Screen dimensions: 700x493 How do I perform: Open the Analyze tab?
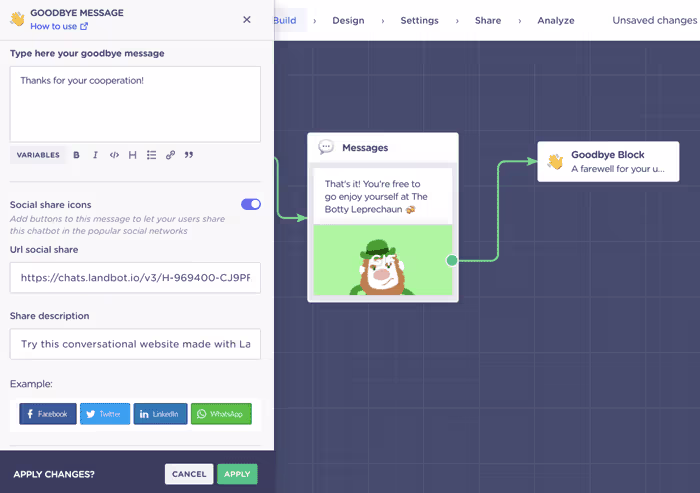point(556,21)
